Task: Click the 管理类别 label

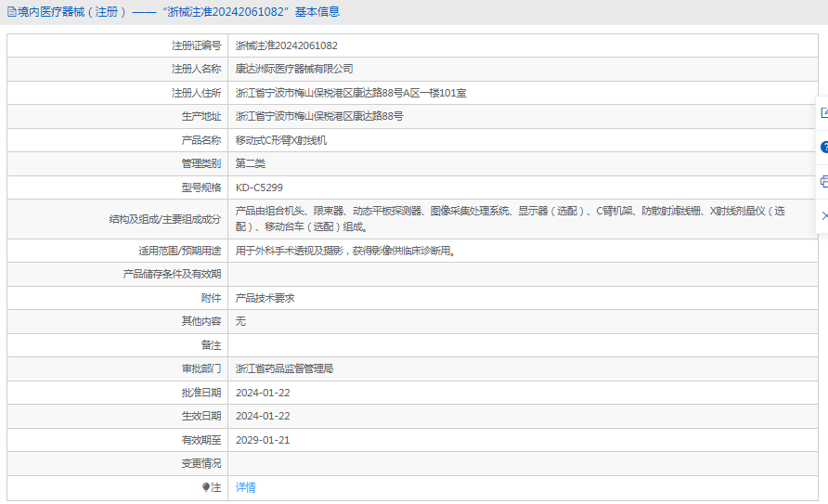Action: [201, 163]
